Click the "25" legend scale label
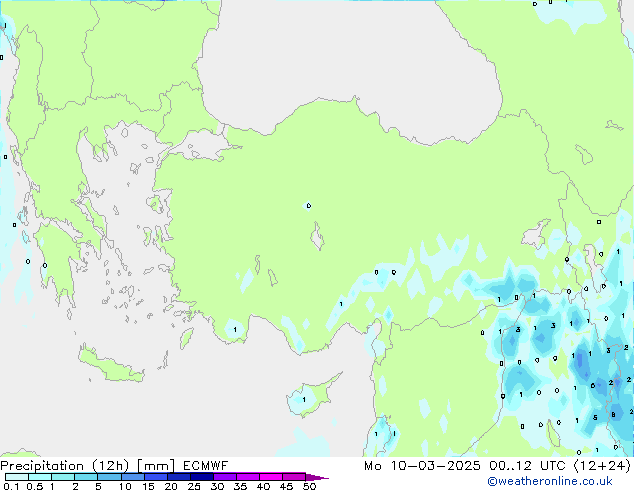The width and height of the screenshot is (634, 490). click(194, 486)
